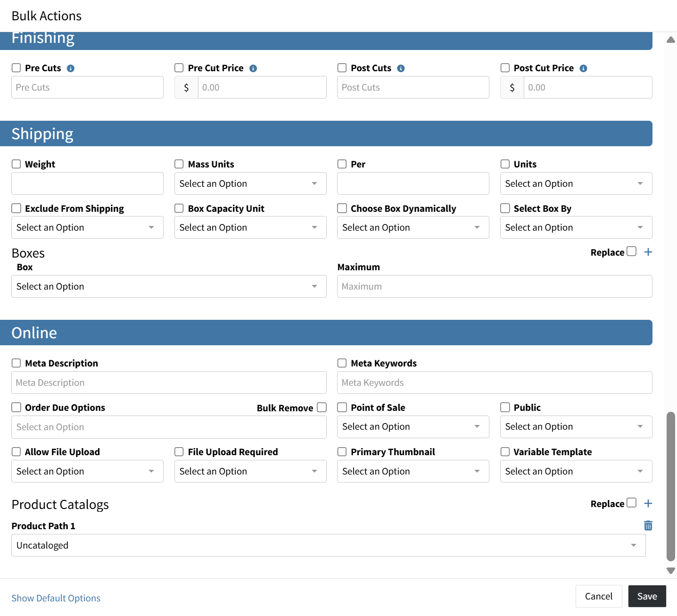Tick the Boxes Replace checkbox

click(x=632, y=251)
